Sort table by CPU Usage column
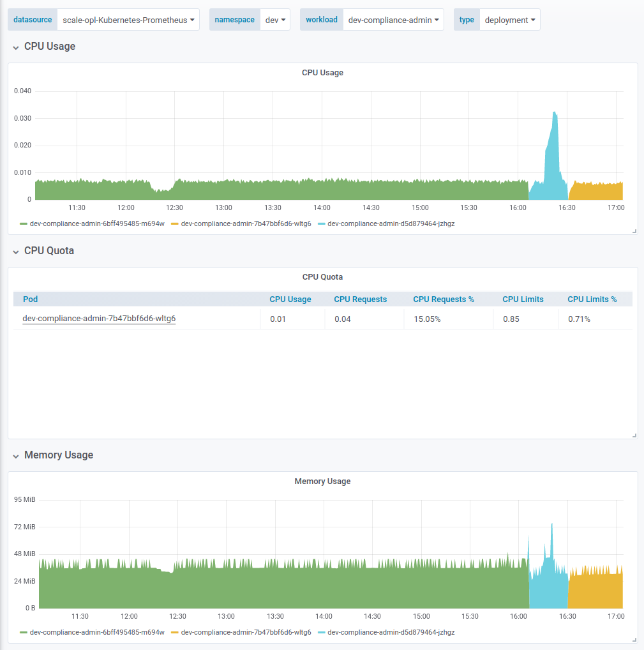Image resolution: width=644 pixels, height=650 pixels. 290,299
